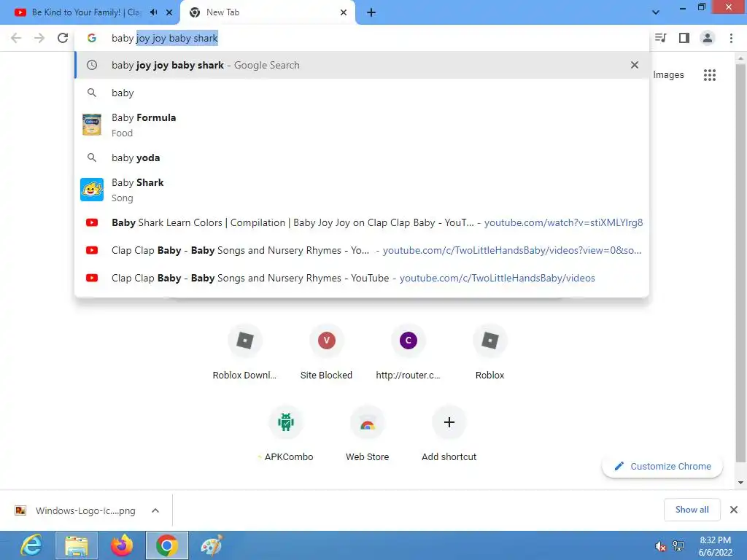
Task: Open the Roblox shortcut tile
Action: (x=489, y=353)
